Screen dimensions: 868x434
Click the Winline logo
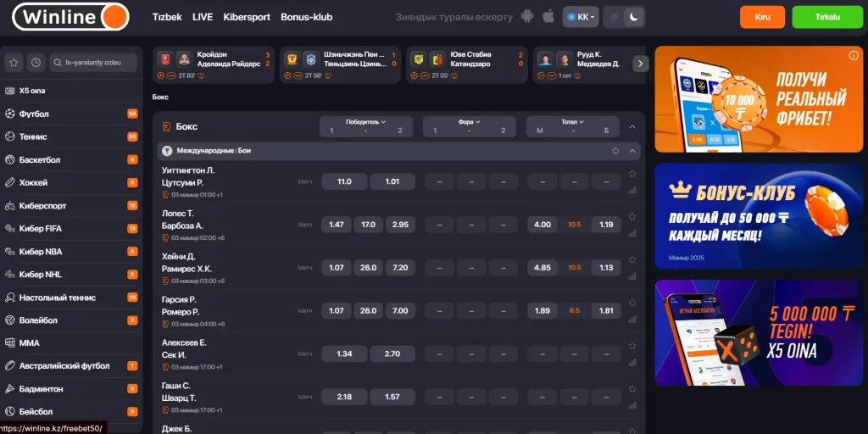click(70, 17)
